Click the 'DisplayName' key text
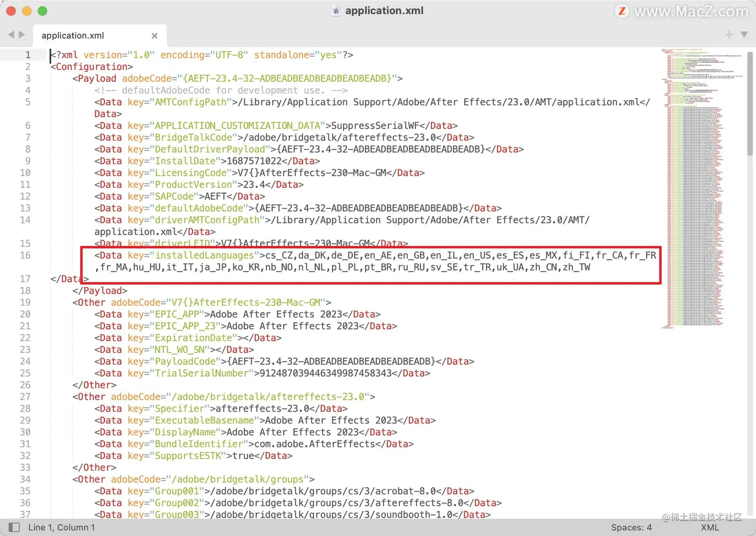 tap(185, 432)
